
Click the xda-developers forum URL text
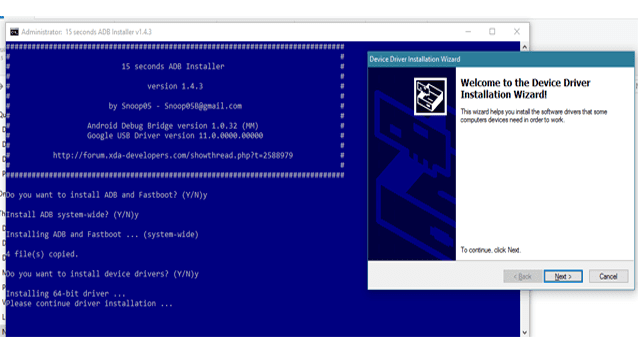click(173, 156)
